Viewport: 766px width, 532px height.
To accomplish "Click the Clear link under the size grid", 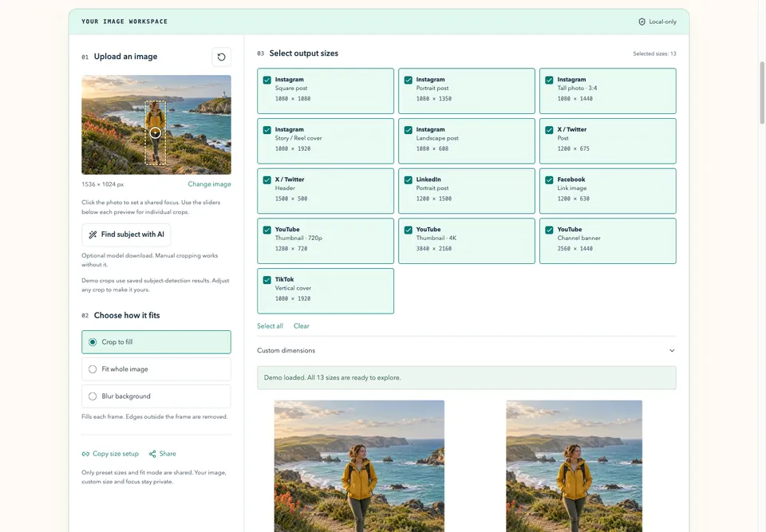I will [302, 326].
